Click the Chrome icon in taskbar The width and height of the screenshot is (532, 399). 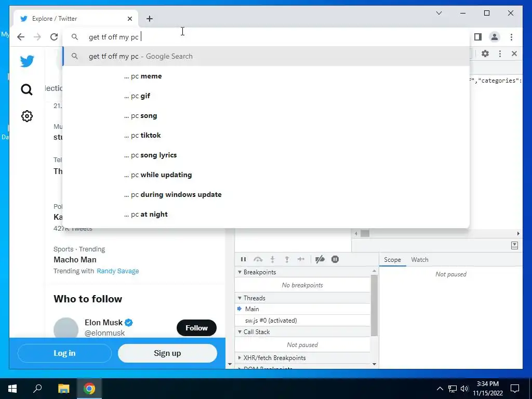coord(89,389)
